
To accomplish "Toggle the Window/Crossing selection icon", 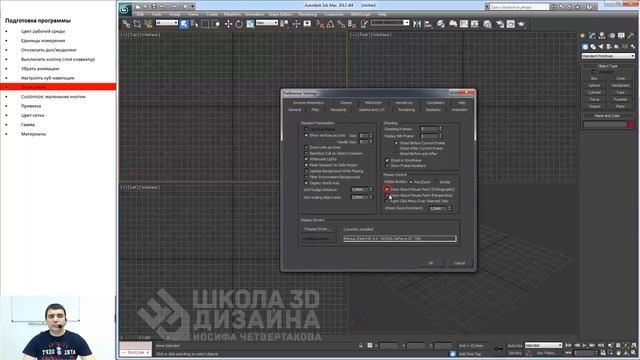I will tap(216, 24).
